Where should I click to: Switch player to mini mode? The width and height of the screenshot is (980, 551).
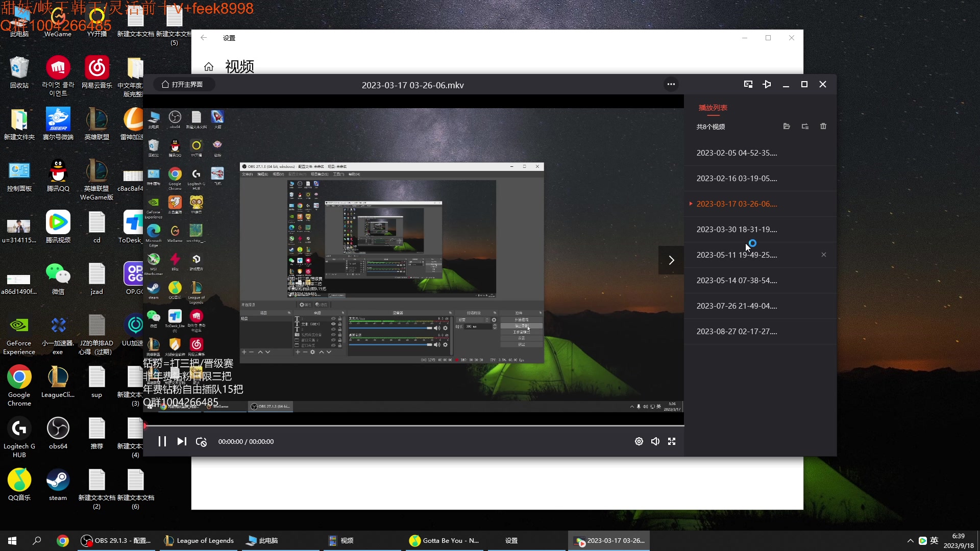coord(748,84)
